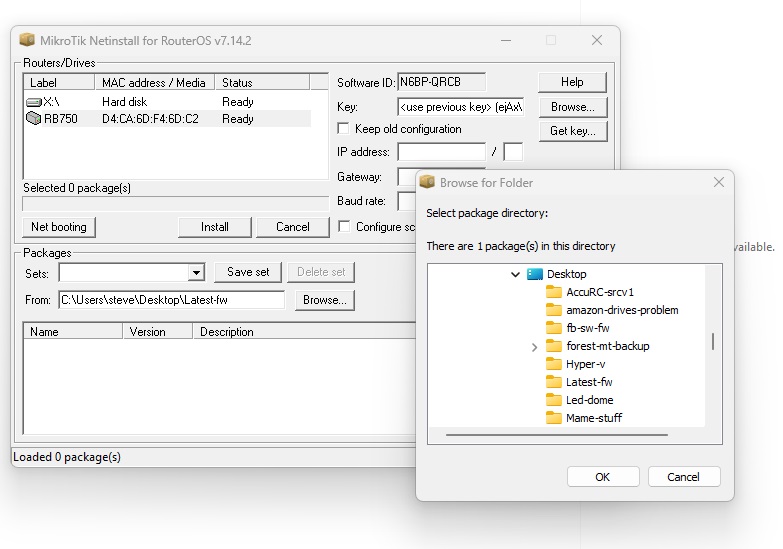Select the Mame-stuff folder
Screen dimensions: 783x549
(x=594, y=418)
